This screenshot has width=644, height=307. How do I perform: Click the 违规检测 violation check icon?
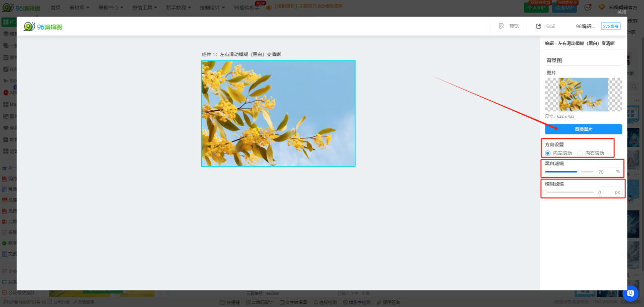click(315, 302)
